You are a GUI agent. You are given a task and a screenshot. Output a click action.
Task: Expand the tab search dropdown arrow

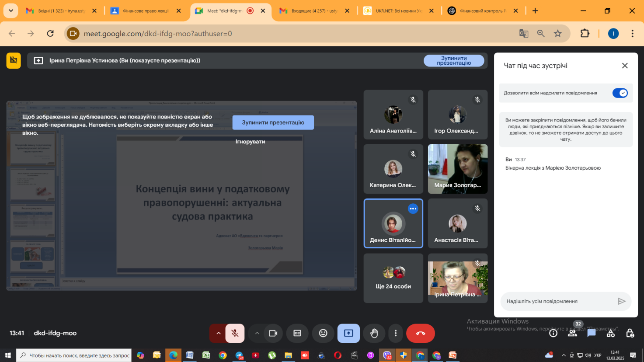pos(10,11)
